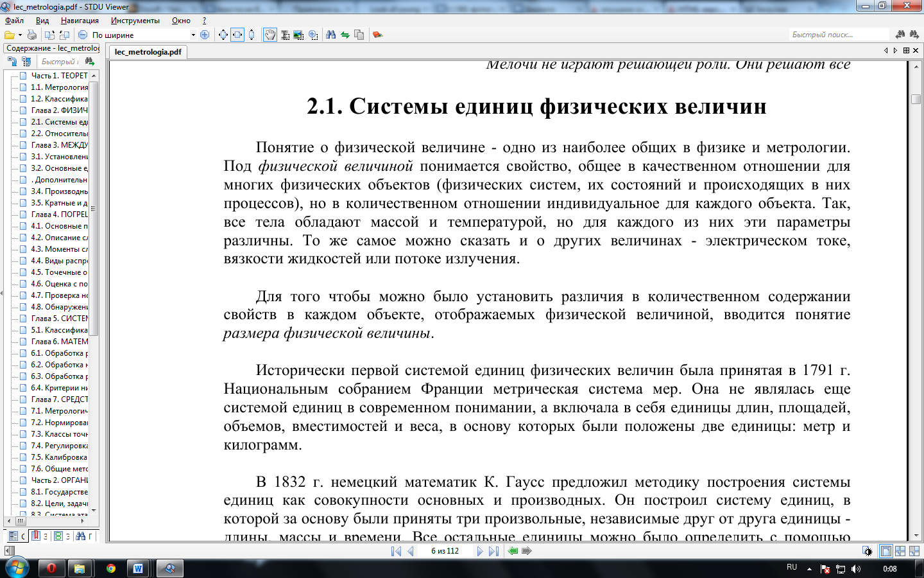Select the lec_metrologia.pdf document tab
The height and width of the screenshot is (578, 924).
(x=148, y=52)
